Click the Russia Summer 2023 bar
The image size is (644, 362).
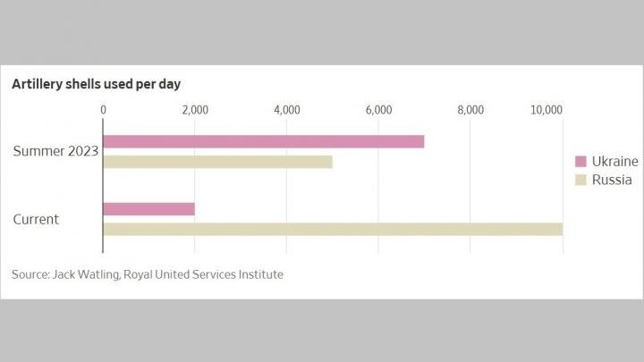tap(217, 162)
